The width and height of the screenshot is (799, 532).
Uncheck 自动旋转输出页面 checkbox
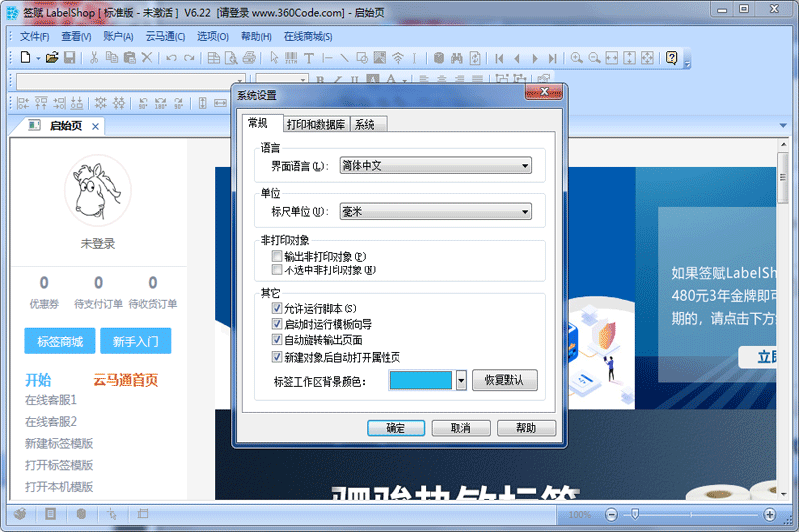[277, 340]
